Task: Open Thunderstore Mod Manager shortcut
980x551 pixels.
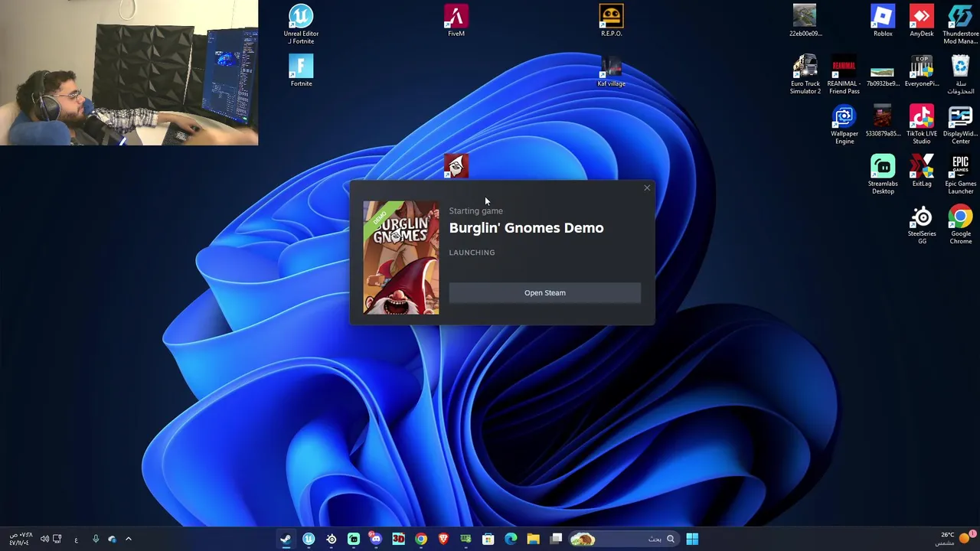Action: coord(960,24)
